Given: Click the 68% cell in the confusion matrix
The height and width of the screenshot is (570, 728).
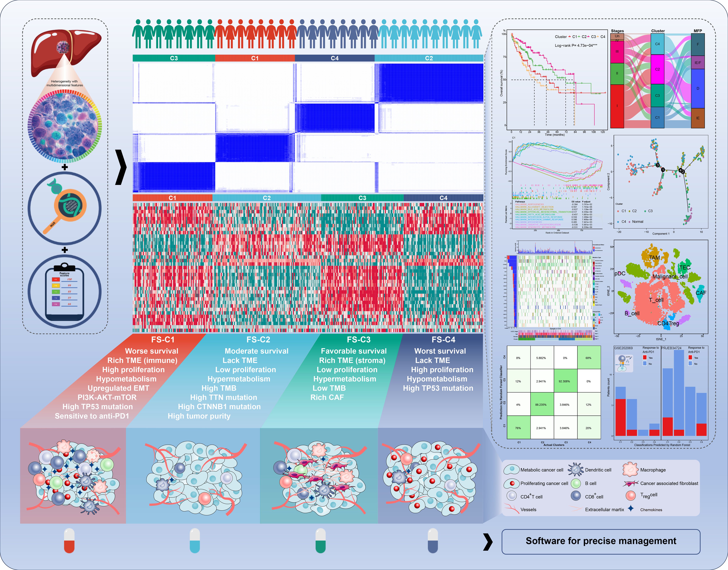Looking at the screenshot, I should (x=589, y=358).
